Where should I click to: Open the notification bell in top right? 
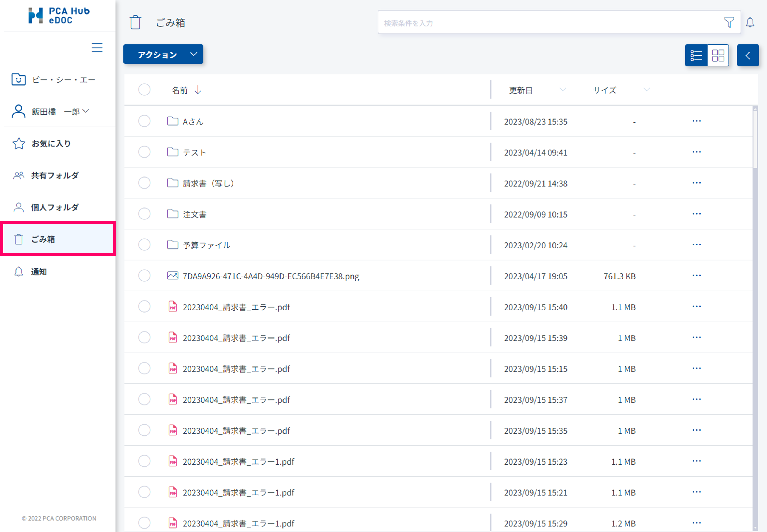[x=750, y=22]
